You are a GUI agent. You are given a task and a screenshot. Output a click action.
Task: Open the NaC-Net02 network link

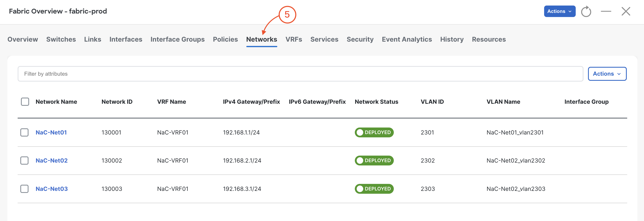pyautogui.click(x=51, y=161)
